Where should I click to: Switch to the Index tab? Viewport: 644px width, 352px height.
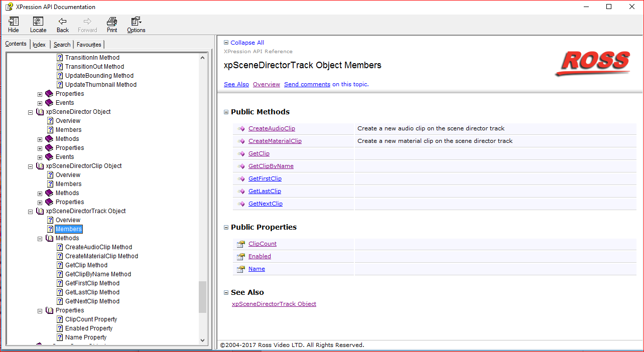point(39,45)
